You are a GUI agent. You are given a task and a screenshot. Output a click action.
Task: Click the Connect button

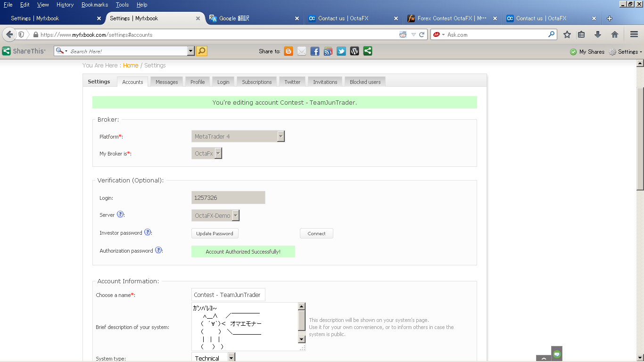coord(316,233)
